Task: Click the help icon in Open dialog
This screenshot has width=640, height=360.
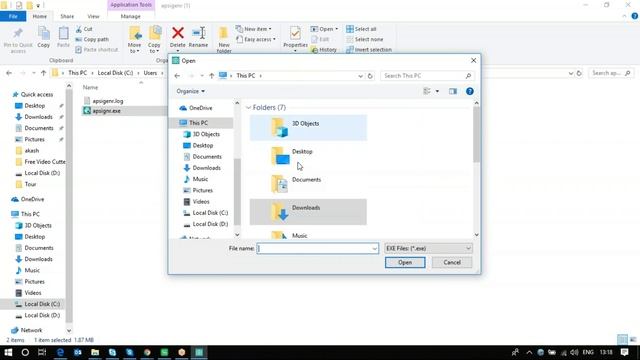Action: click(470, 91)
